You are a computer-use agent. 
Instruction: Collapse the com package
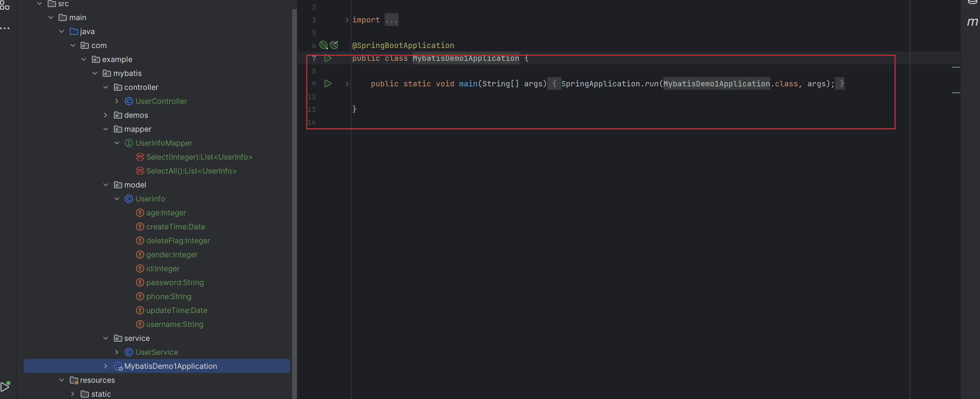[x=73, y=45]
